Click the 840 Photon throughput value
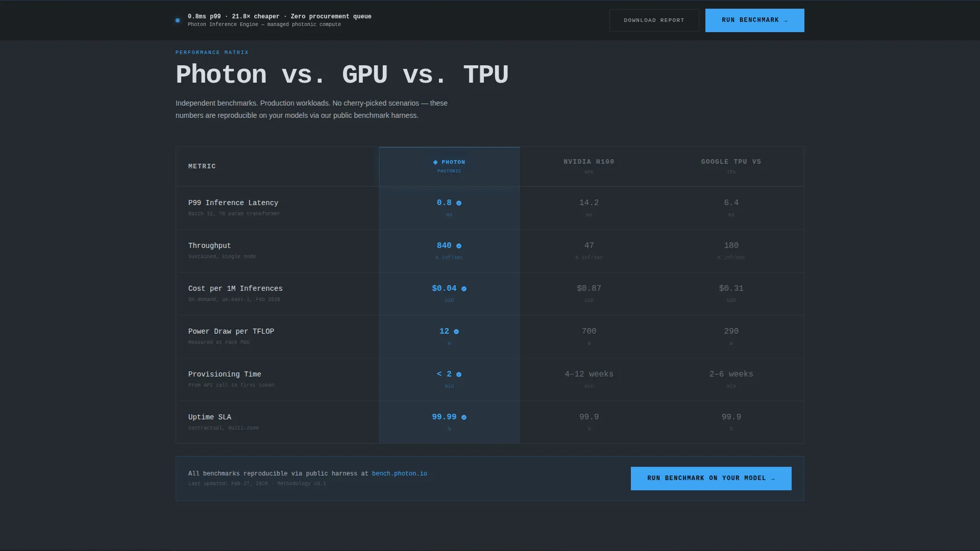Image resolution: width=980 pixels, height=551 pixels. tap(444, 246)
